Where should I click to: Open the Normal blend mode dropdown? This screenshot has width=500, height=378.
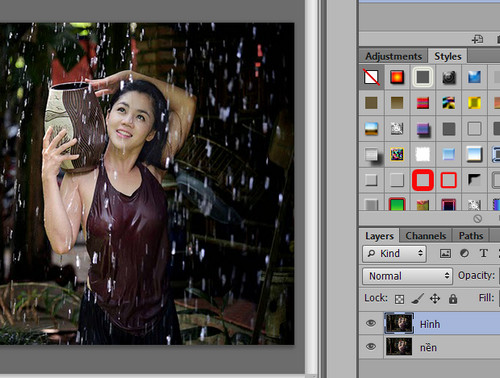click(x=407, y=276)
